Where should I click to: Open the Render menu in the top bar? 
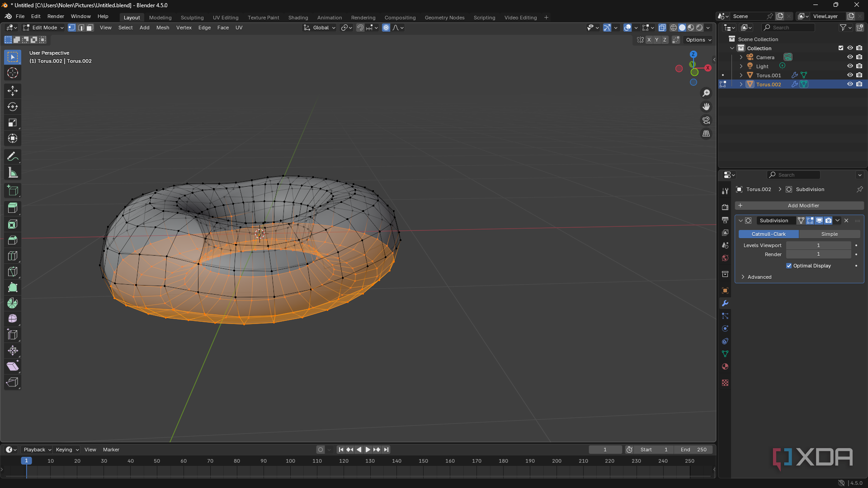pyautogui.click(x=56, y=16)
